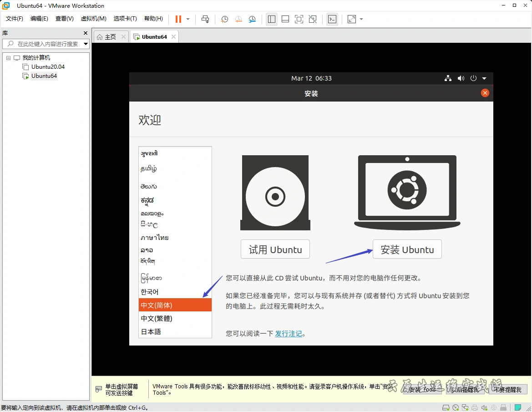This screenshot has height=412, width=532.
Task: Click the network adapter status icon
Action: click(x=465, y=407)
